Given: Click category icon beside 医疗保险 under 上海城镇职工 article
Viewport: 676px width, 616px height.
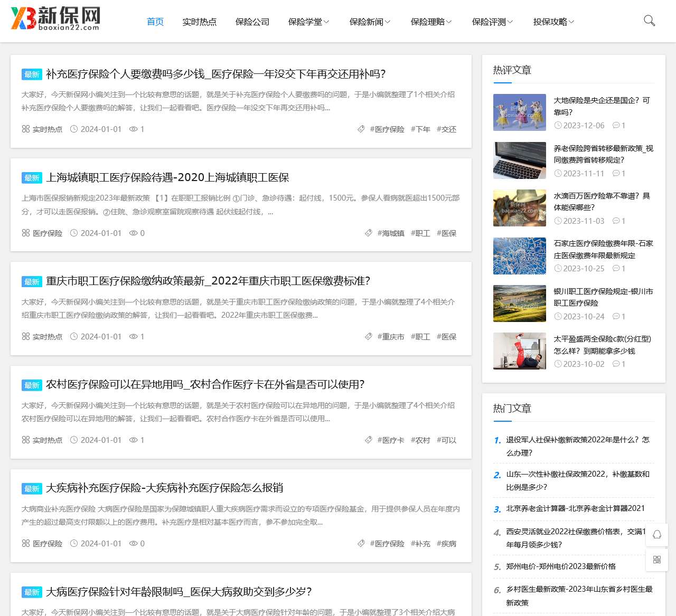Looking at the screenshot, I should (25, 233).
